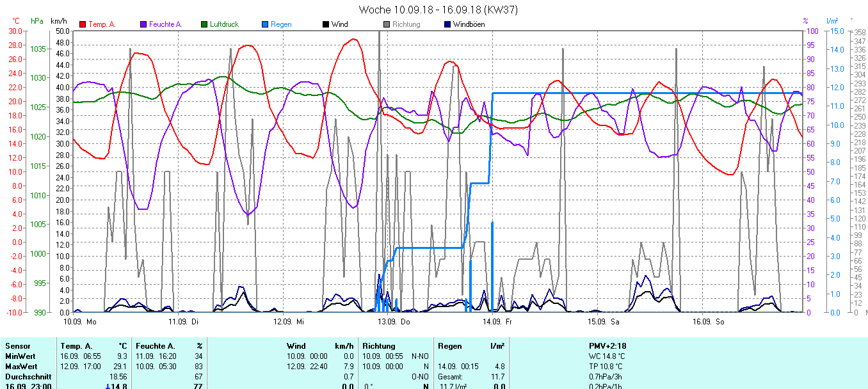Image resolution: width=868 pixels, height=389 pixels.
Task: Click the blue temperature trend arrow
Action: point(108,386)
